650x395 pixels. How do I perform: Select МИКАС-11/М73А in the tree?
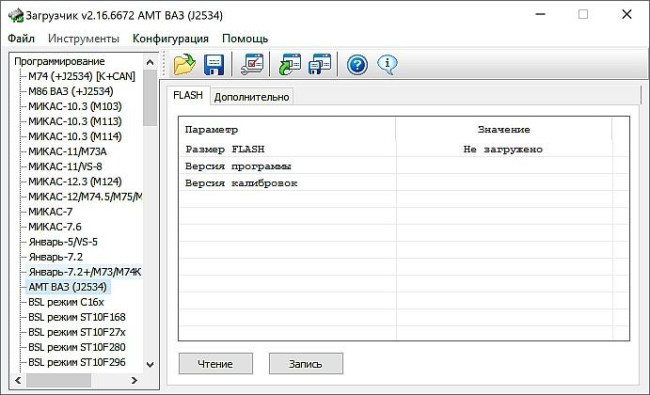68,152
